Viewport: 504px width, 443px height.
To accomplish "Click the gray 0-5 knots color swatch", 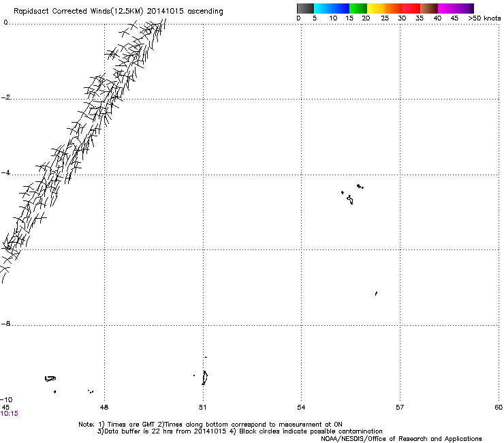I will pyautogui.click(x=305, y=8).
